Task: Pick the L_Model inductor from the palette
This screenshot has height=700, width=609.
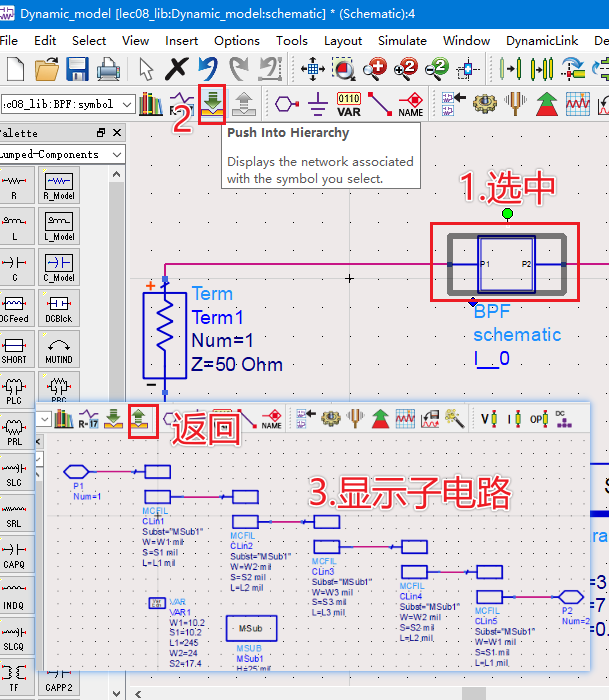Action: [x=59, y=226]
